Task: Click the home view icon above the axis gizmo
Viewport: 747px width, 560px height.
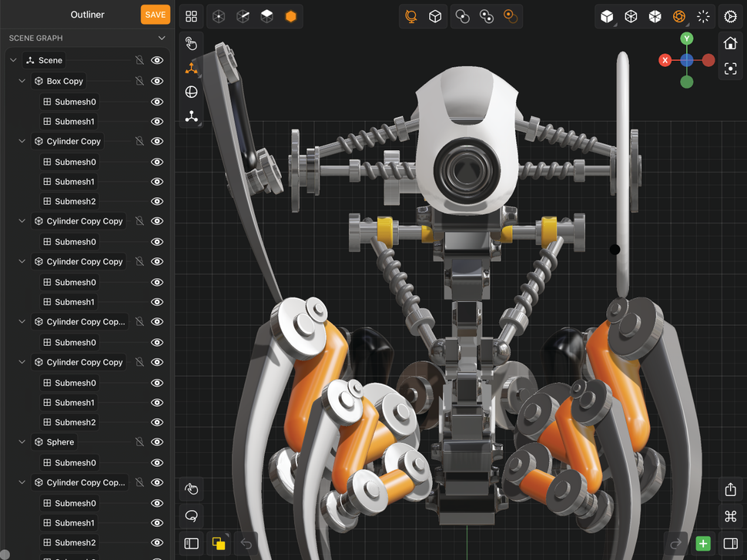Action: tap(730, 43)
